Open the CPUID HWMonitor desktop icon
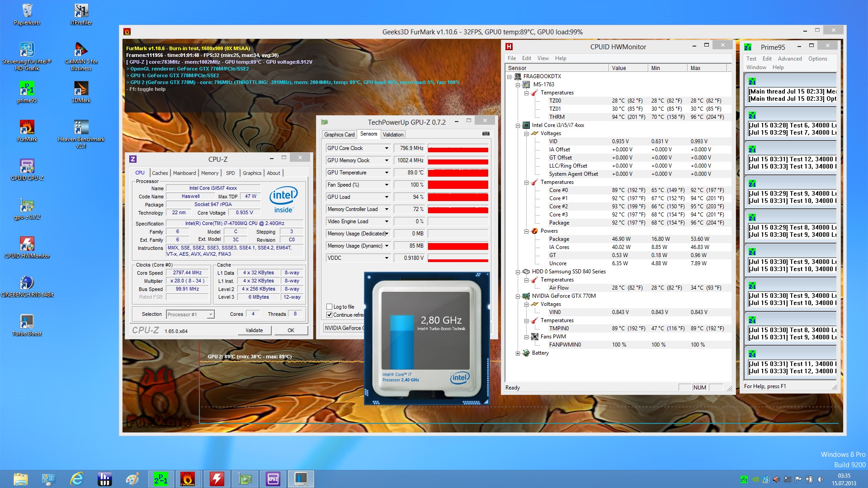This screenshot has width=868, height=488. click(x=27, y=248)
